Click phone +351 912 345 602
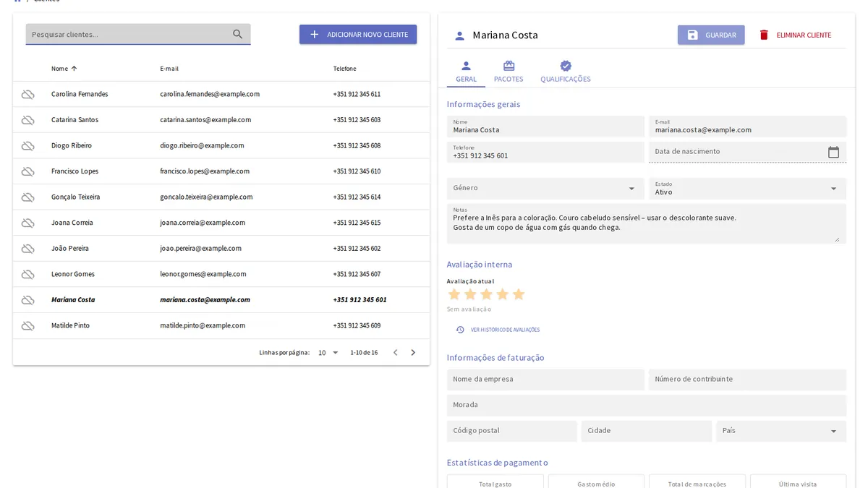Viewport: 868px width, 488px height. [357, 249]
